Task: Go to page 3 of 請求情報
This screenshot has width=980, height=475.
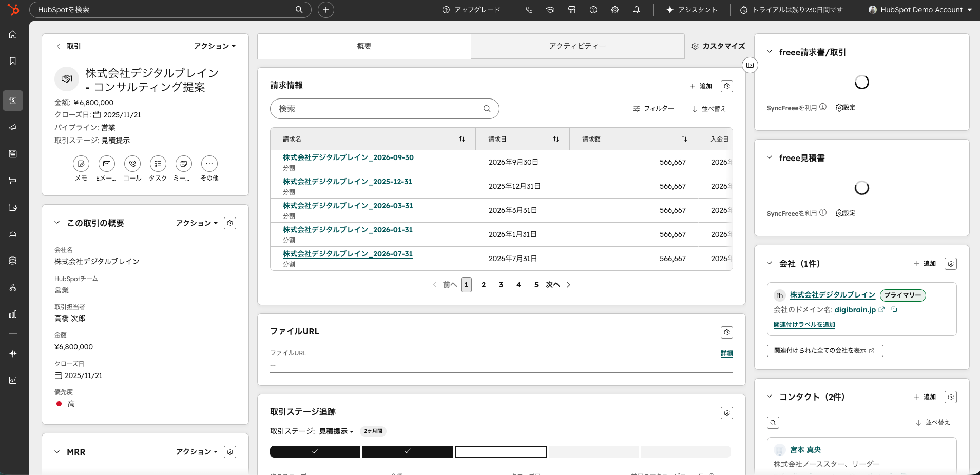Action: tap(501, 285)
